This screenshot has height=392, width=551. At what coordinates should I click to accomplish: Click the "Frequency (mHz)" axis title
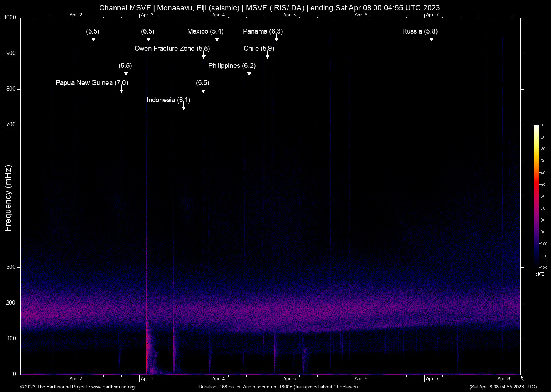[x=8, y=198]
